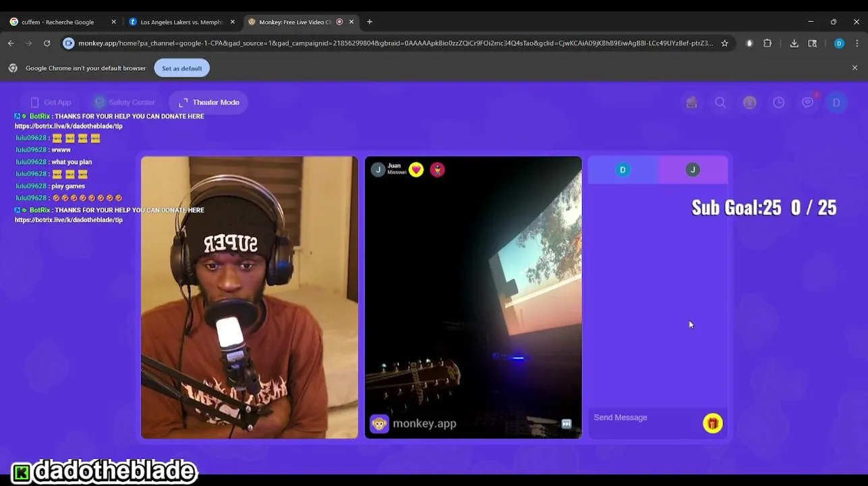Send a heart like to Juan

coord(416,169)
